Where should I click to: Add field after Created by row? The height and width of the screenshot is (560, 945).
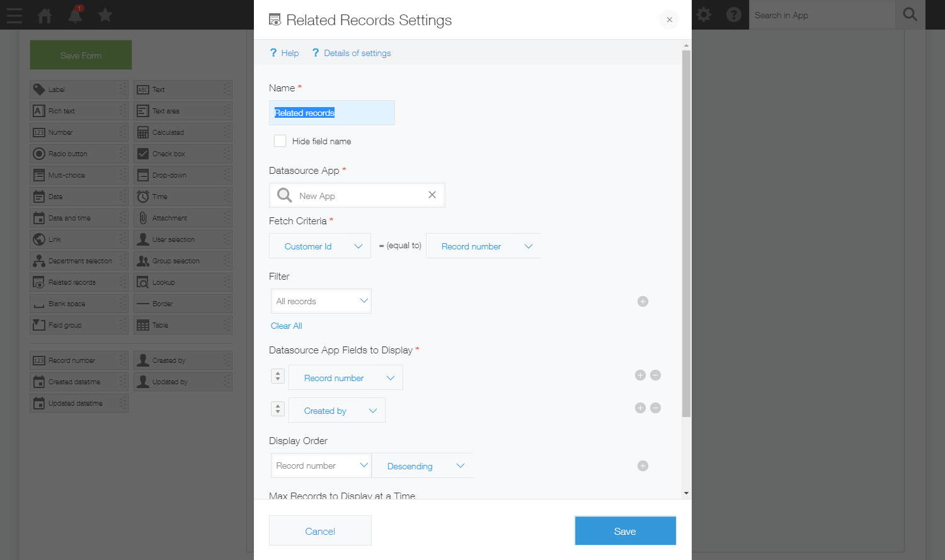640,408
